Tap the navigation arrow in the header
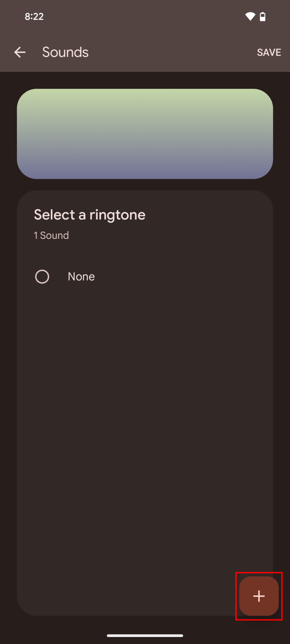The height and width of the screenshot is (644, 290). (20, 52)
